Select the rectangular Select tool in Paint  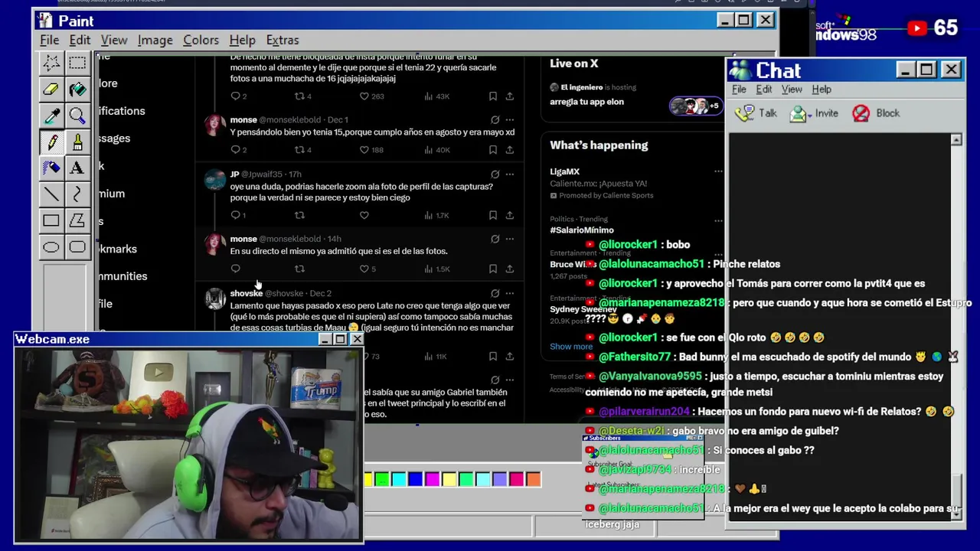tap(77, 63)
